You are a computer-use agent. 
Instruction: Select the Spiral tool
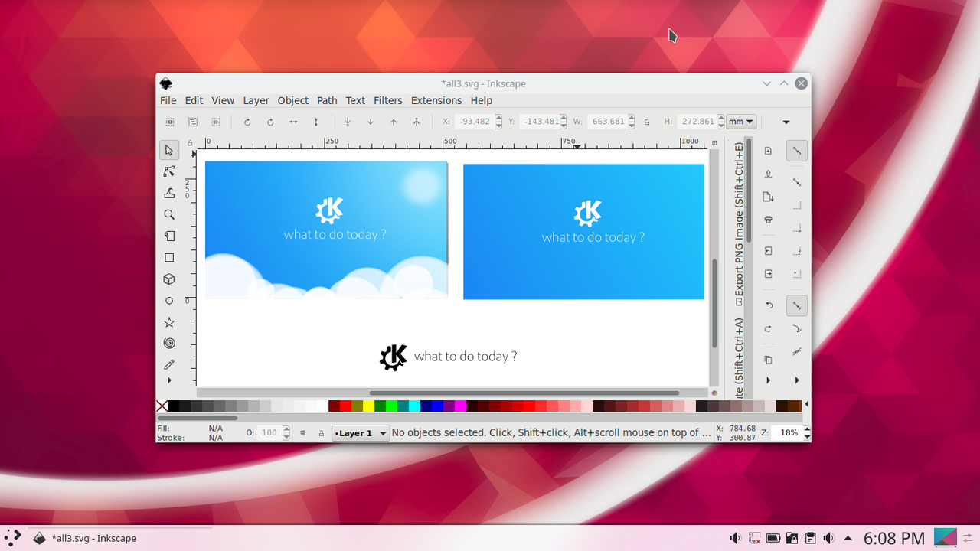[x=169, y=344]
